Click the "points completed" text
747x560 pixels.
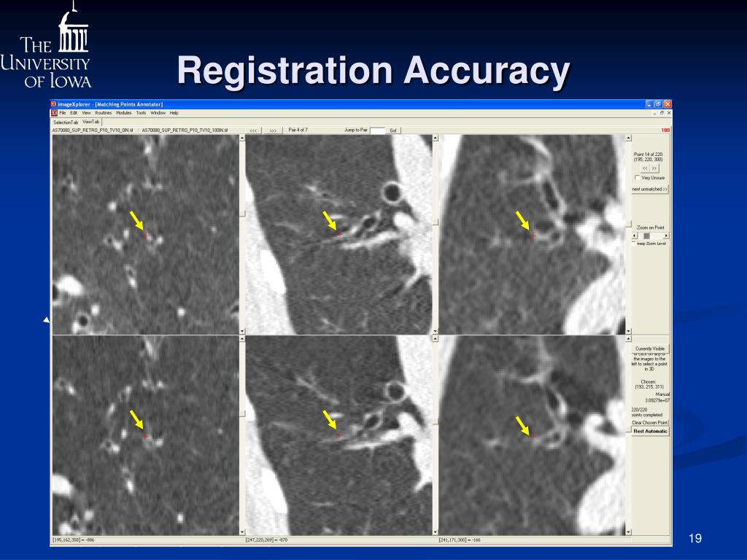[x=646, y=415]
